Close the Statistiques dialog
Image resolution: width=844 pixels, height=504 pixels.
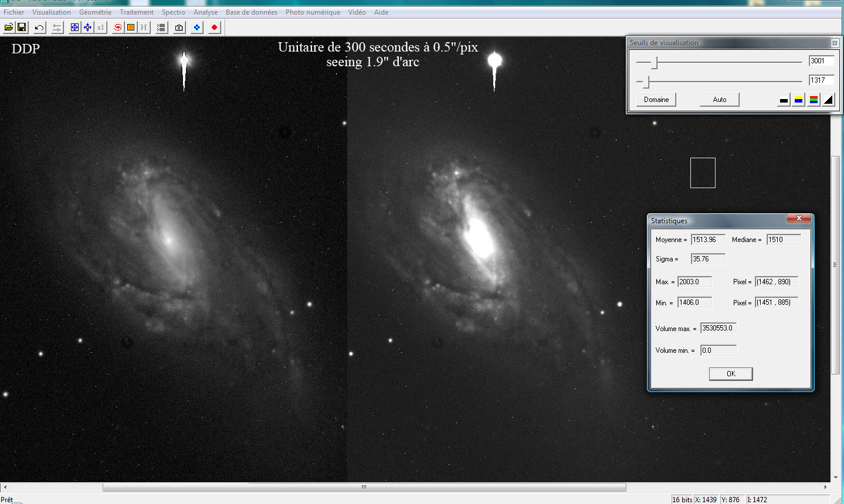(799, 219)
